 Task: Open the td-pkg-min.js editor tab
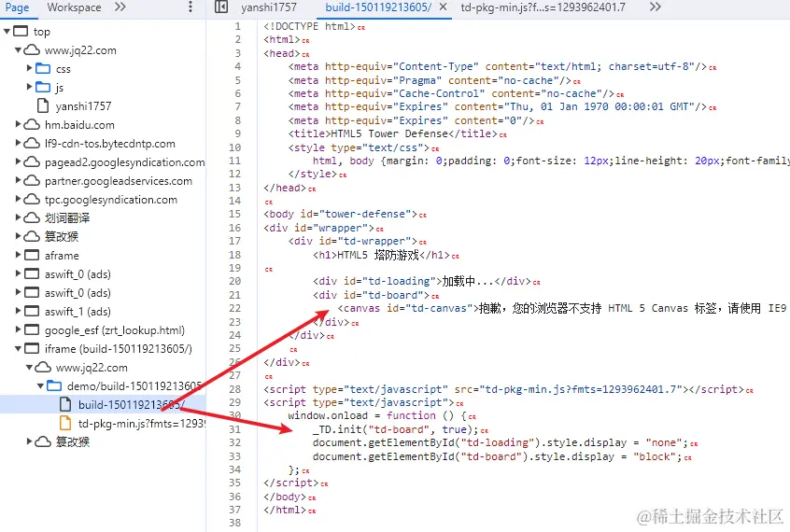(x=543, y=7)
